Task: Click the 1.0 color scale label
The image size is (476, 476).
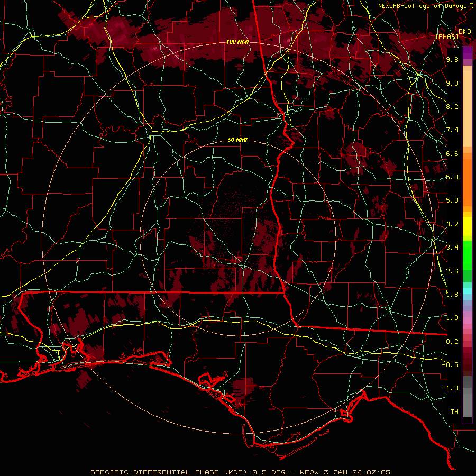Action: 452,318
